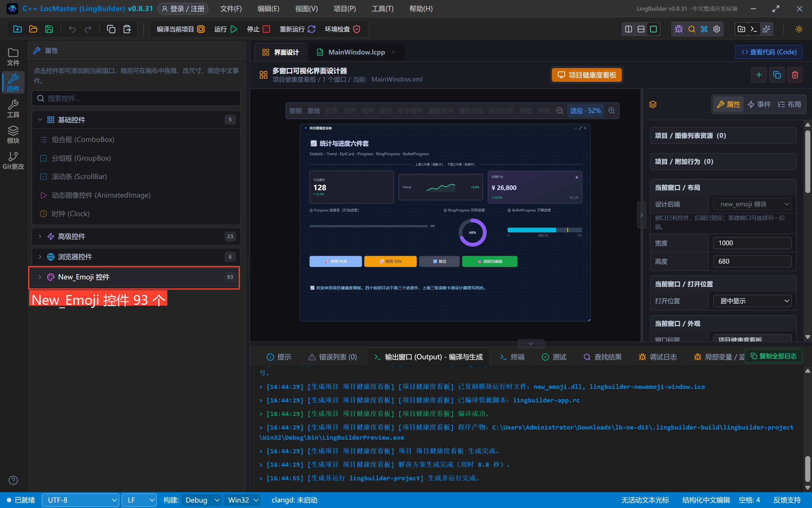812x508 pixels.
Task: Expand the 浏览器控件 group
Action: click(136, 257)
